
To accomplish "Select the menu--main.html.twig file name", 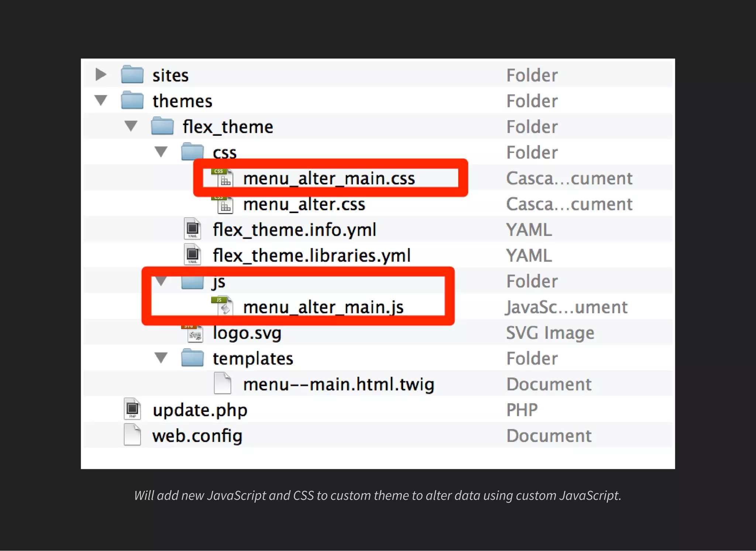I will coord(339,384).
